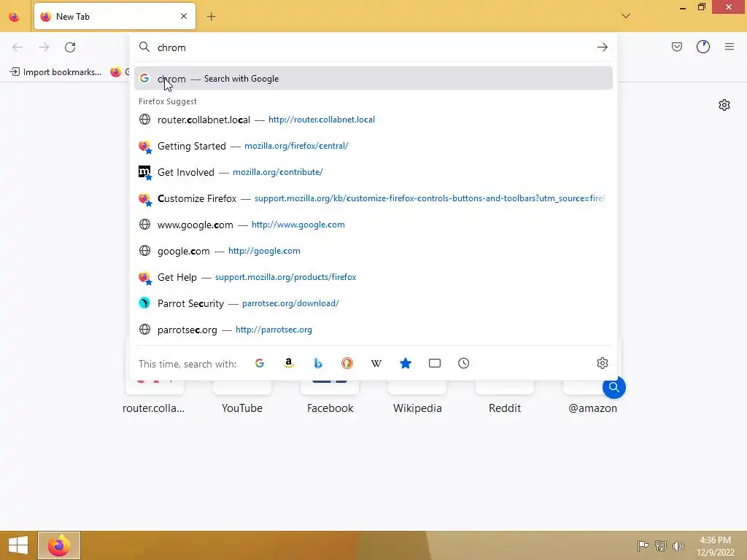Screen dimensions: 747x560
Task: Open router.collabnet.local suggestion
Action: click(x=373, y=120)
